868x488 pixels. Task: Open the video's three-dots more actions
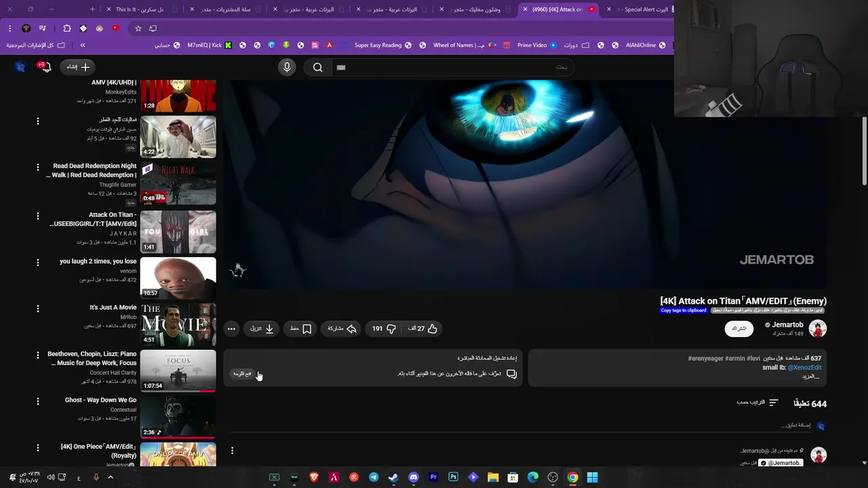(231, 329)
